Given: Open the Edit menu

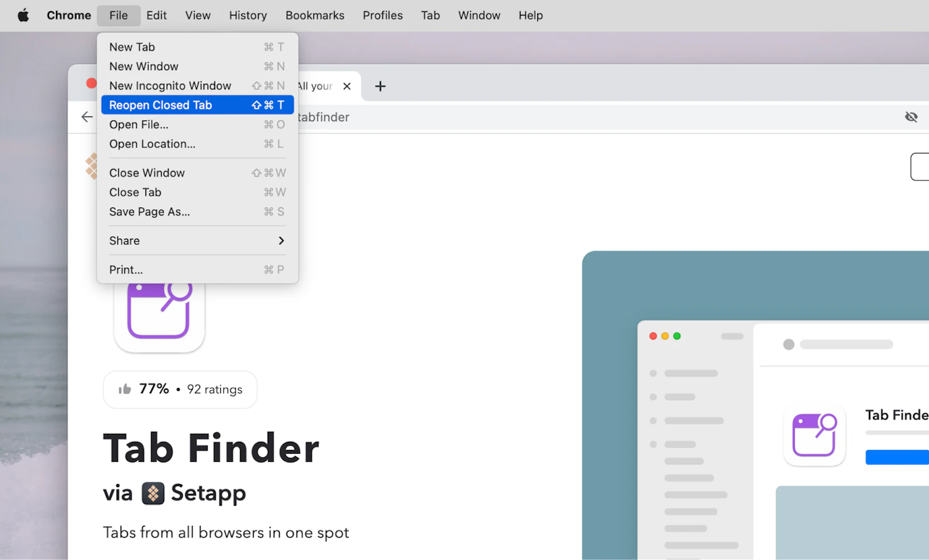Looking at the screenshot, I should [x=157, y=15].
